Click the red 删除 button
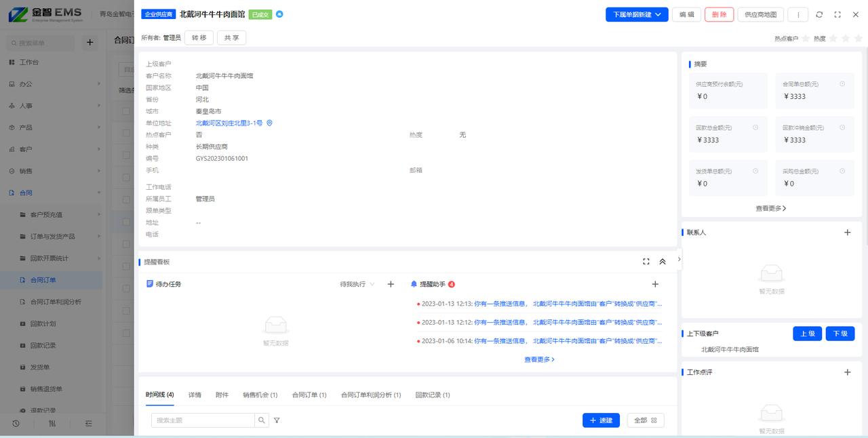The image size is (868, 438). pyautogui.click(x=719, y=14)
